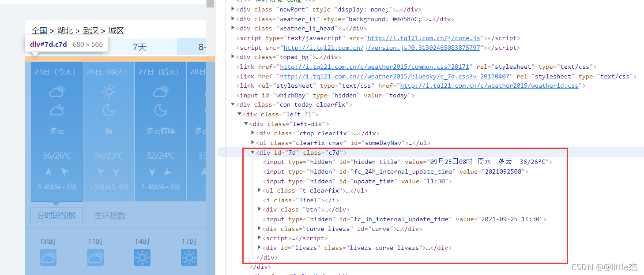The image size is (644, 275).
Task: Collapse the div id="7d" class="c7d" node
Action: pyautogui.click(x=253, y=152)
